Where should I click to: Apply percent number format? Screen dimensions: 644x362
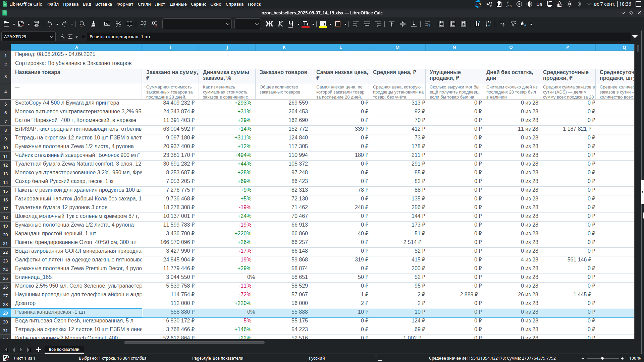coord(118,24)
